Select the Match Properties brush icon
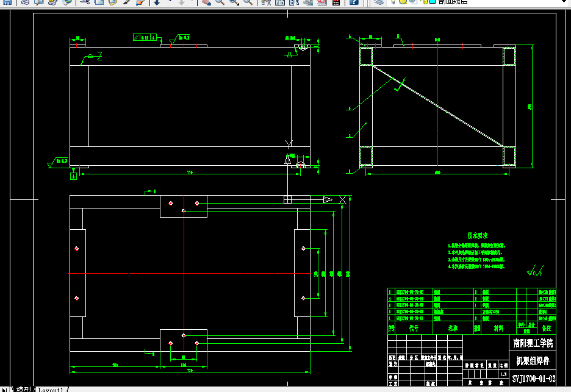The width and height of the screenshot is (571, 392). (x=126, y=2)
